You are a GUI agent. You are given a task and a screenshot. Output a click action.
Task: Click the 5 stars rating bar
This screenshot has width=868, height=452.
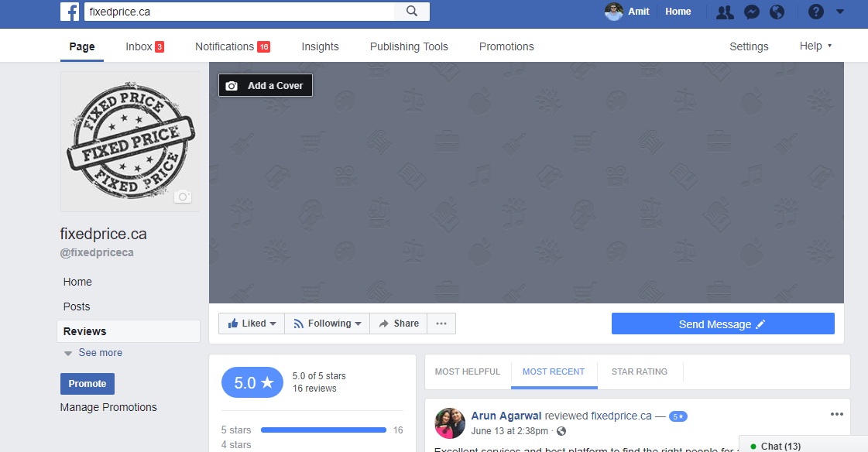tap(323, 430)
